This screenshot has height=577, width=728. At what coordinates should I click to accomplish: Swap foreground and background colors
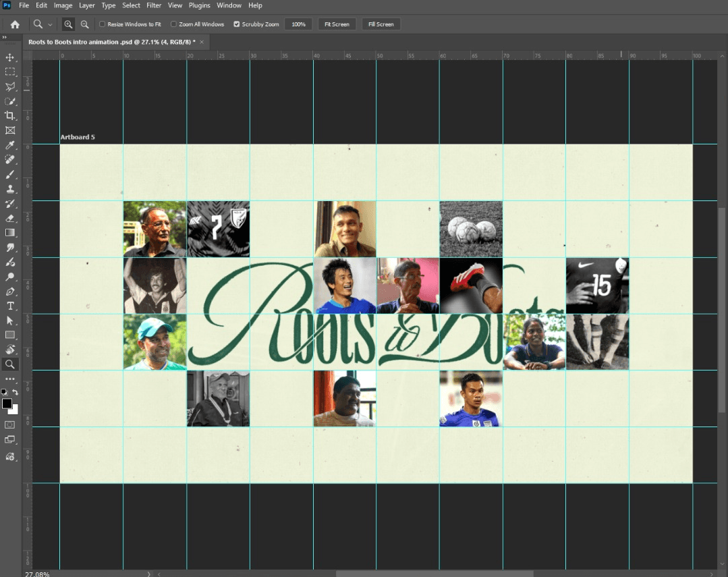16,392
